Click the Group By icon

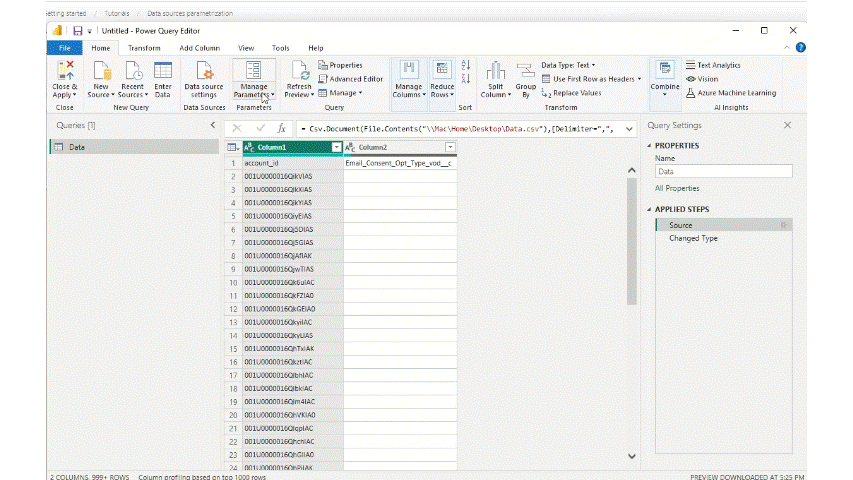(525, 71)
